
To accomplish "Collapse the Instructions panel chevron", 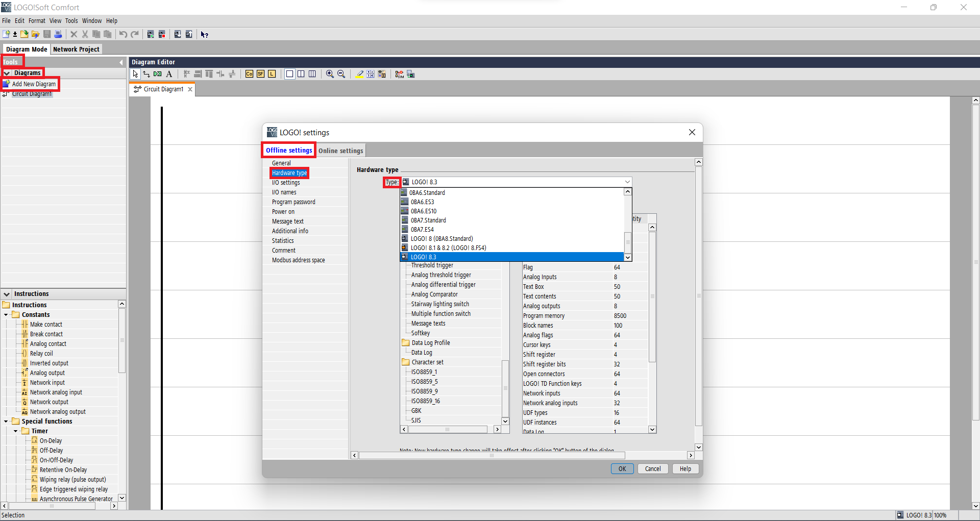I will pyautogui.click(x=7, y=294).
